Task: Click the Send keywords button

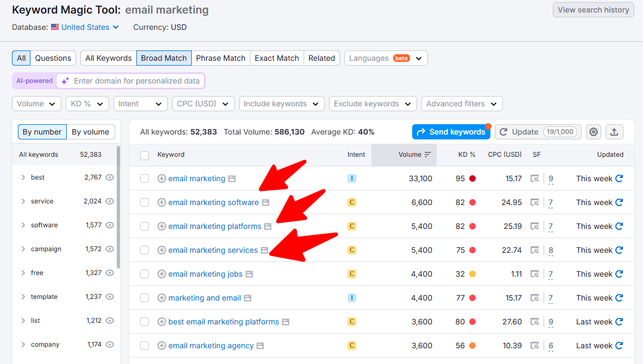Action: (x=451, y=132)
